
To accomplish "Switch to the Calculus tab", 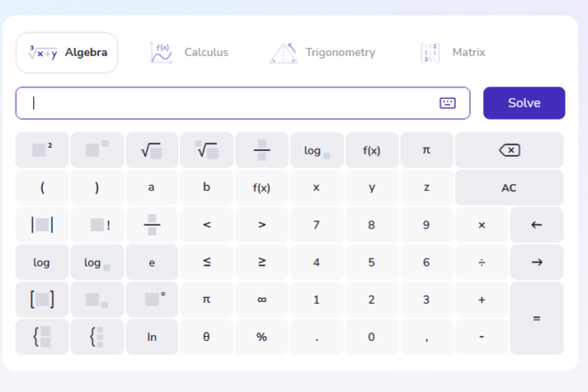I will click(189, 52).
